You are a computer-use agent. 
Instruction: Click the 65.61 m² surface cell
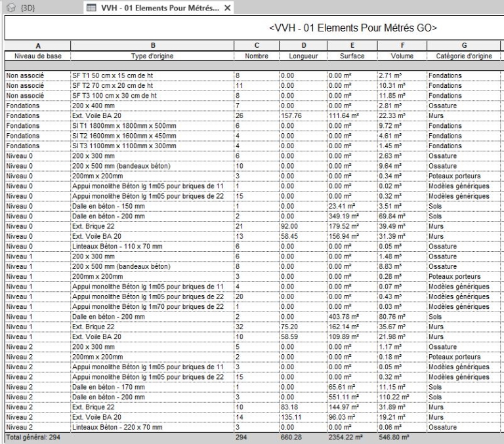tap(352, 387)
